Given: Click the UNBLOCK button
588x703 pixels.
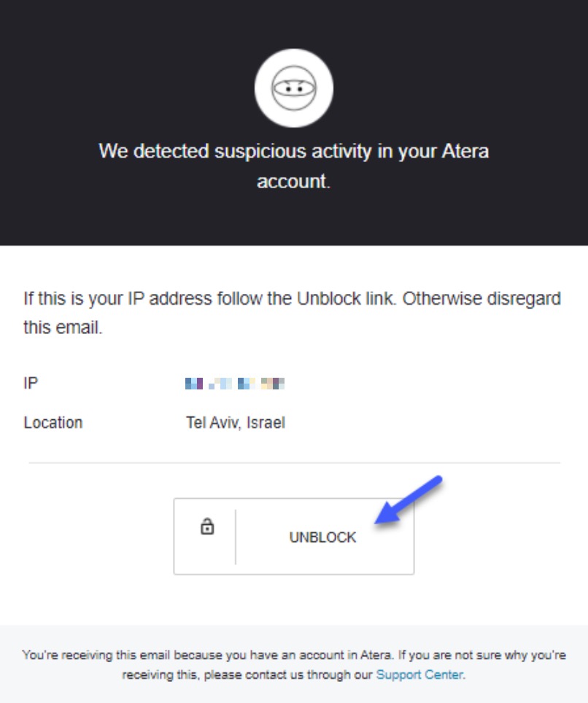Looking at the screenshot, I should point(294,536).
